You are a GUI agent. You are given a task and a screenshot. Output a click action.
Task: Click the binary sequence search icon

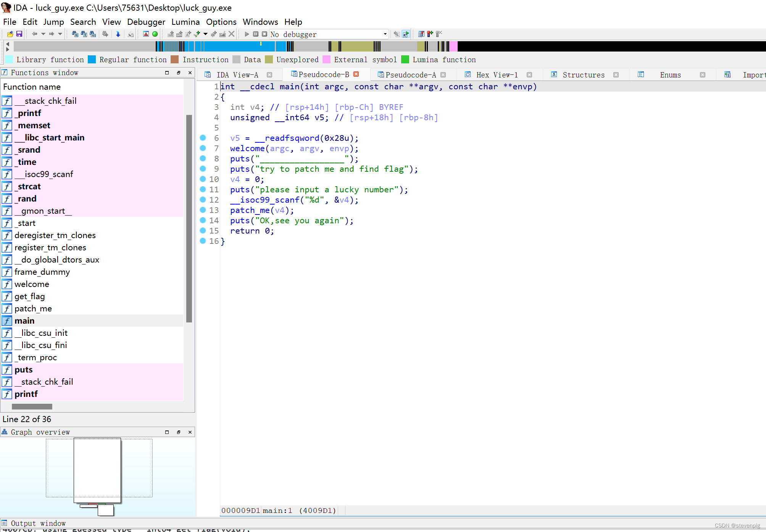[93, 34]
